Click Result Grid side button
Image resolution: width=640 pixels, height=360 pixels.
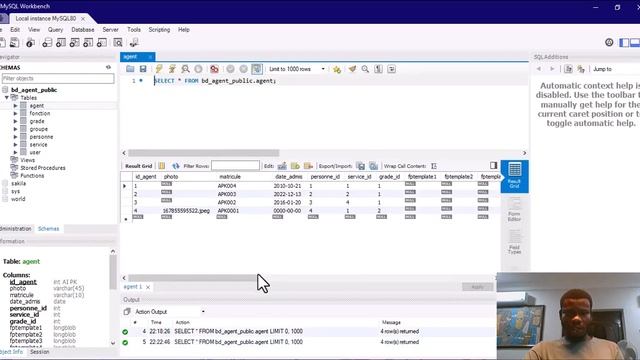pyautogui.click(x=514, y=176)
